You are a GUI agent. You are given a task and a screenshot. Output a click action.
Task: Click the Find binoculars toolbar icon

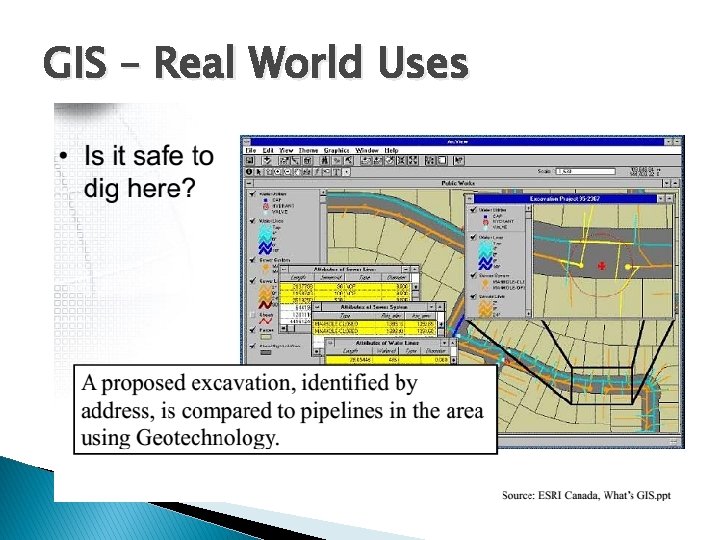325,160
